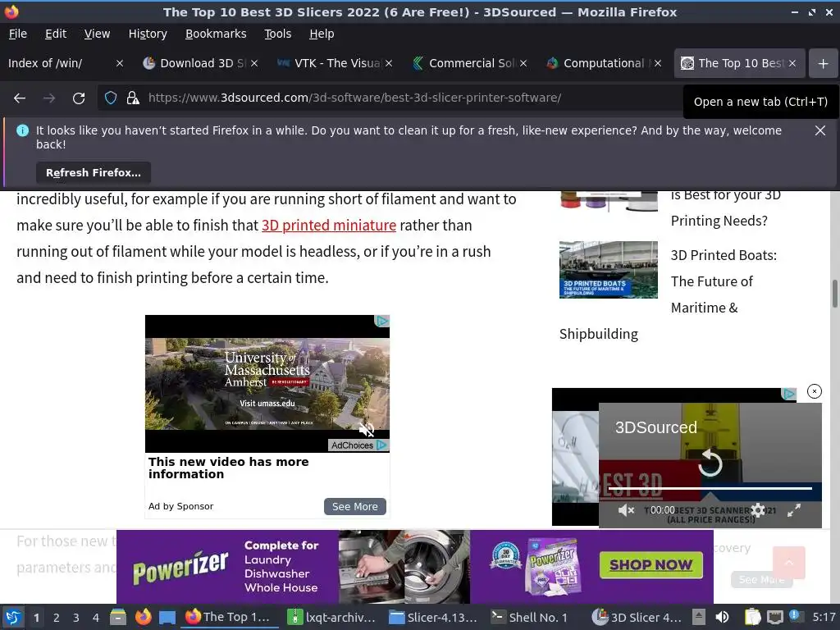Open 3DSourced video settings gear
This screenshot has height=630, width=840.
tap(758, 510)
